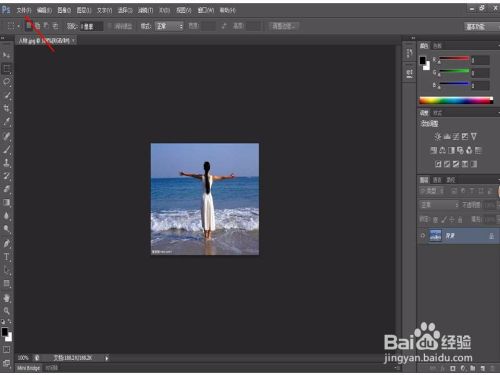
Task: Hide the Background layer with eye icon
Action: (x=423, y=236)
